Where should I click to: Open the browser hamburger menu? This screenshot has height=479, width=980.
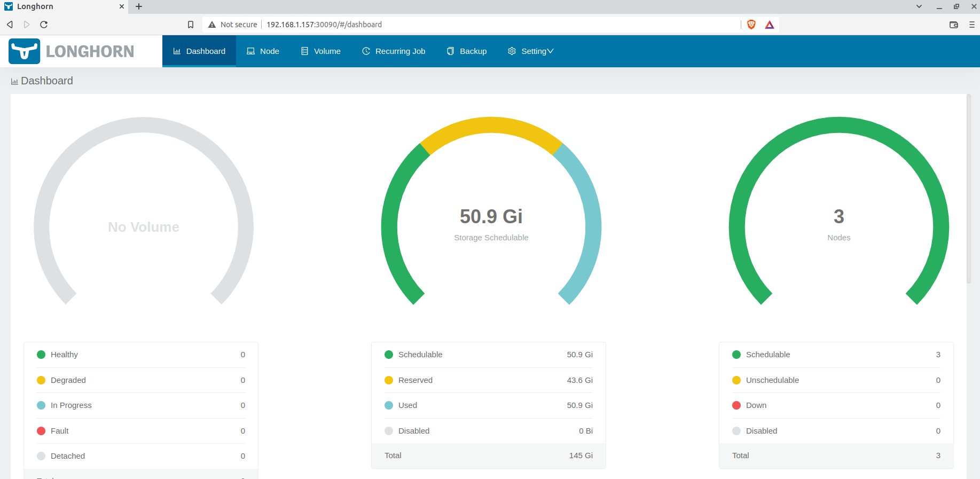pyautogui.click(x=972, y=25)
